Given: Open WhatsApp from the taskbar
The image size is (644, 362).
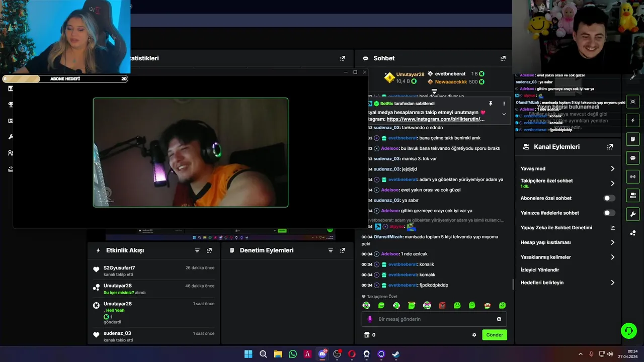Looking at the screenshot, I should point(293,354).
